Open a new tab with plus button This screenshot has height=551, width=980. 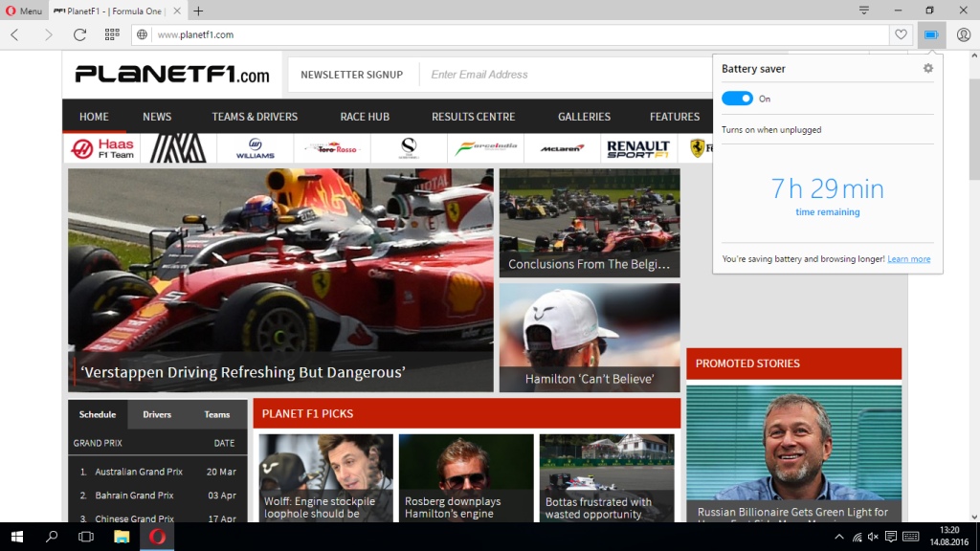pos(198,11)
